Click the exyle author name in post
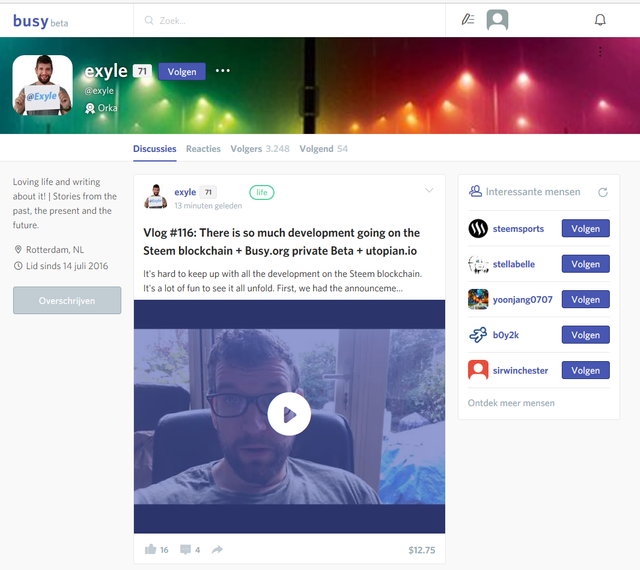This screenshot has width=640, height=570. coord(185,192)
